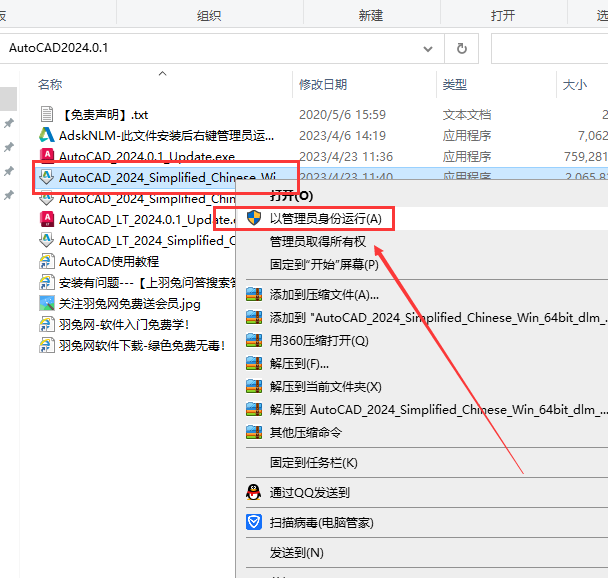Choose 添加到 "AutoCAD_2024_Simplified_Chinese_Win_64bit_dlm_…" archive entry
The width and height of the screenshot is (608, 578).
(x=439, y=317)
